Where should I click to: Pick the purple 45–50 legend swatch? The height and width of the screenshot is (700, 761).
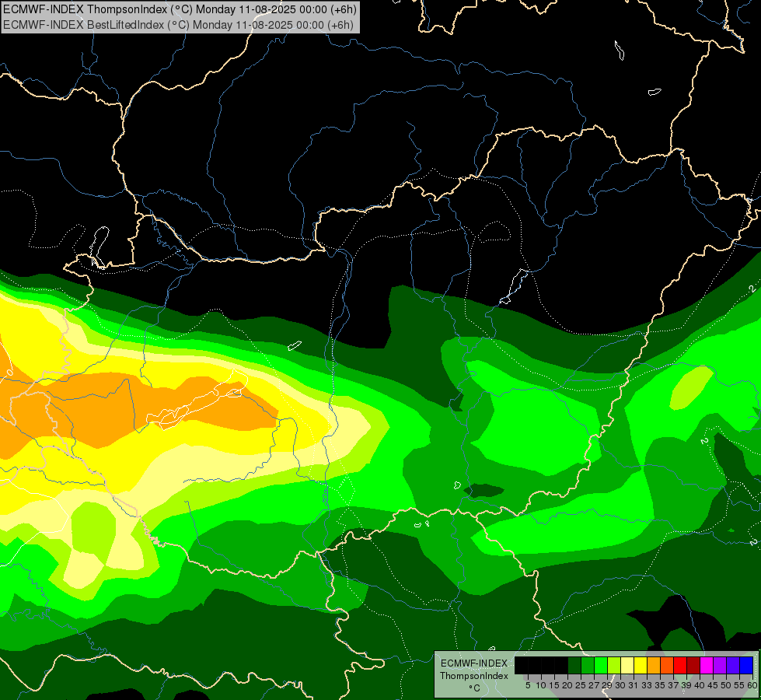(x=720, y=665)
